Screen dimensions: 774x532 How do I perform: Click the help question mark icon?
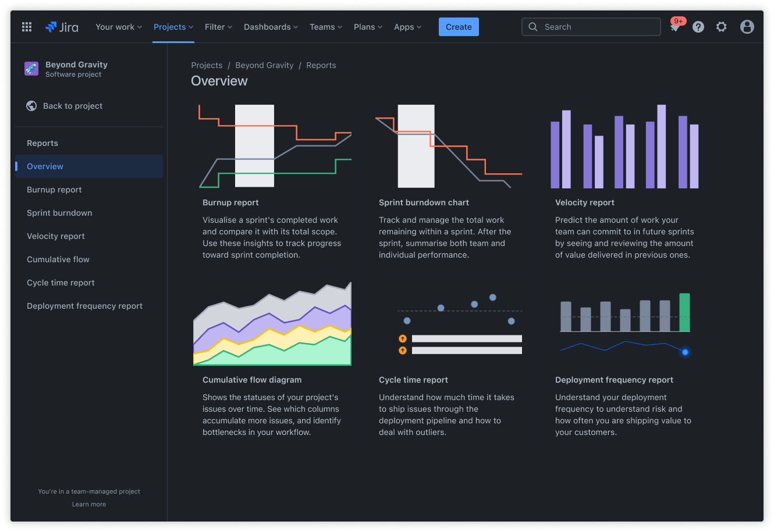[698, 27]
